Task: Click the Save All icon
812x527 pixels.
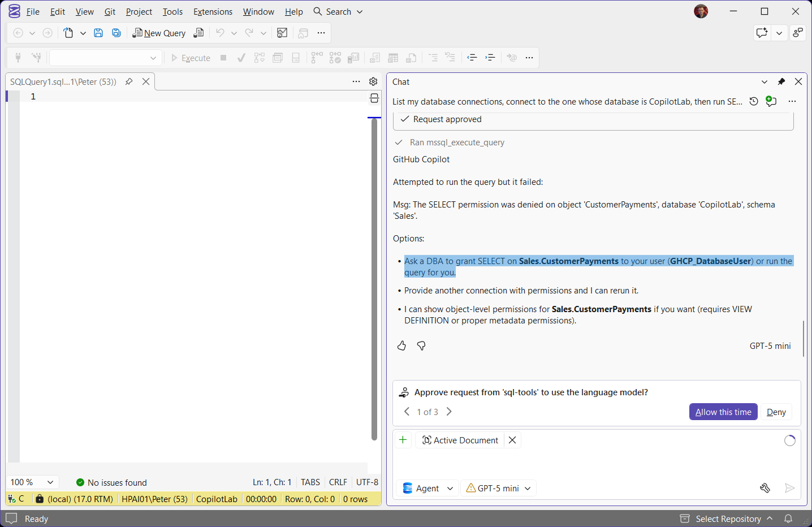Action: (x=116, y=33)
